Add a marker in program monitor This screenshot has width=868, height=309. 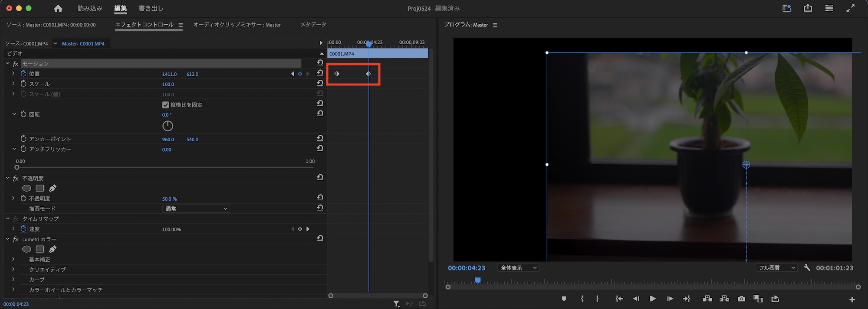(564, 299)
